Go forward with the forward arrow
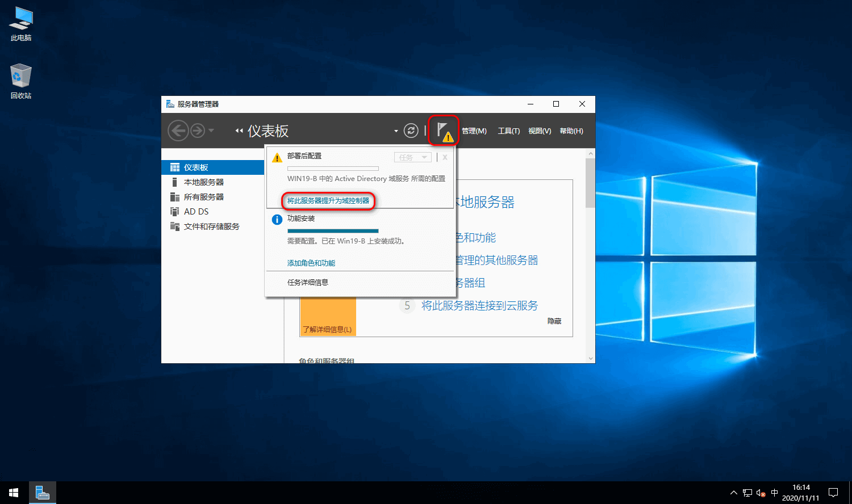The height and width of the screenshot is (504, 852). pos(197,131)
